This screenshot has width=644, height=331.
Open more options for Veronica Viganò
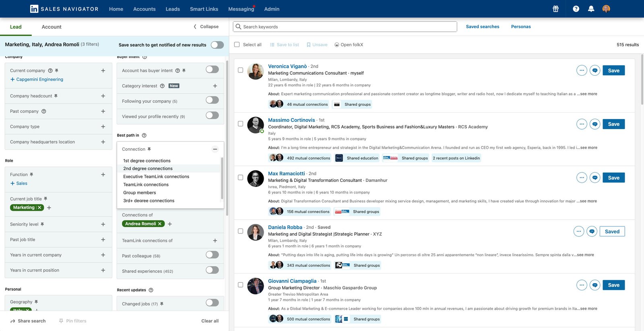click(x=582, y=70)
